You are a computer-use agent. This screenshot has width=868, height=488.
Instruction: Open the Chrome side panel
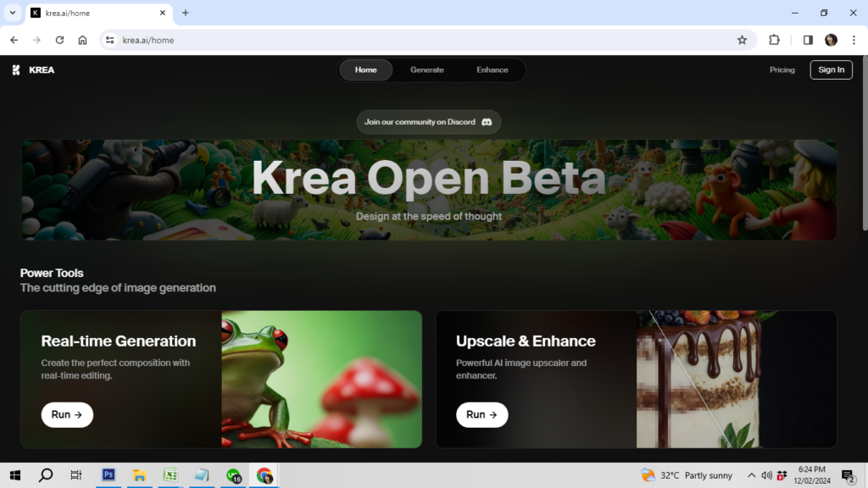pyautogui.click(x=808, y=40)
